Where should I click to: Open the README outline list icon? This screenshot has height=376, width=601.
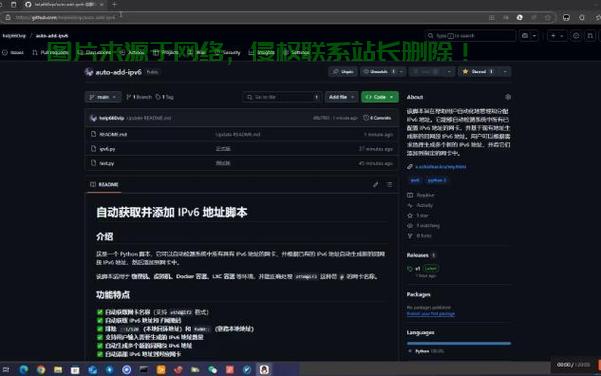coord(389,185)
